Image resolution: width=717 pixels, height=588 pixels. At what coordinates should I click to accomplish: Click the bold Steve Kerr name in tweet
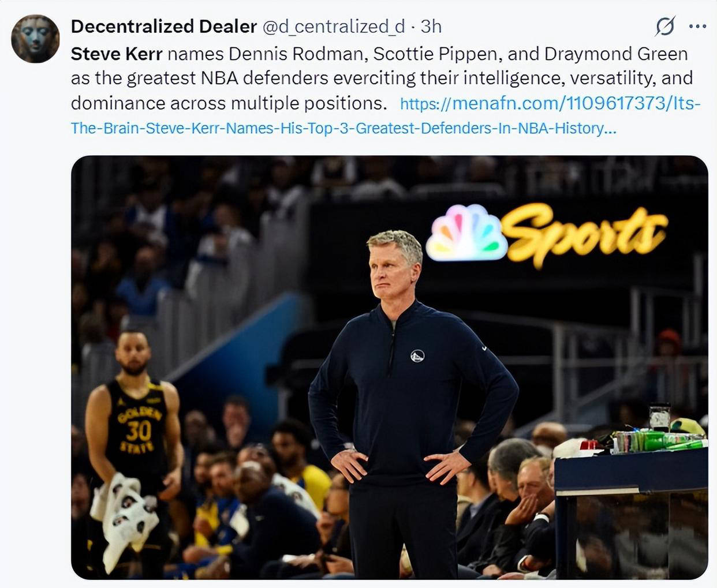[117, 54]
